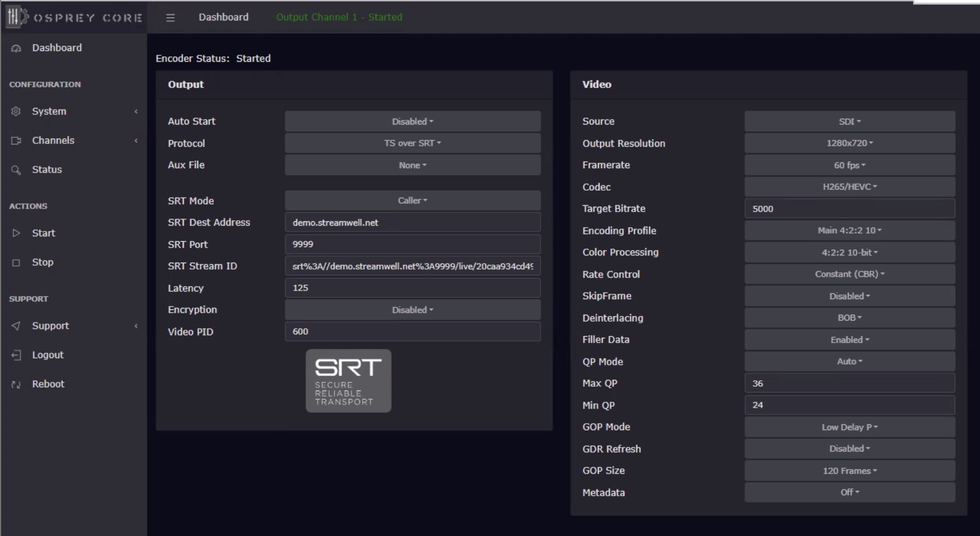Image resolution: width=980 pixels, height=536 pixels.
Task: Click the Reboot arrows icon
Action: 16,385
